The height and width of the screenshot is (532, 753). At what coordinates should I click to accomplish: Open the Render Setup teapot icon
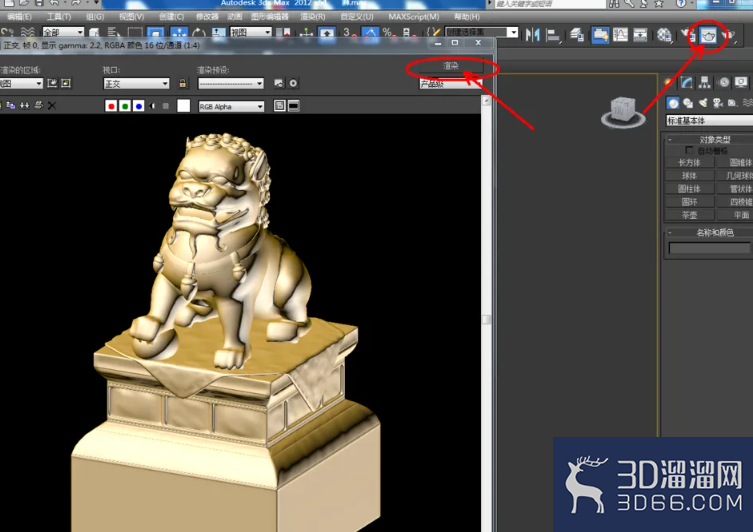(x=687, y=35)
